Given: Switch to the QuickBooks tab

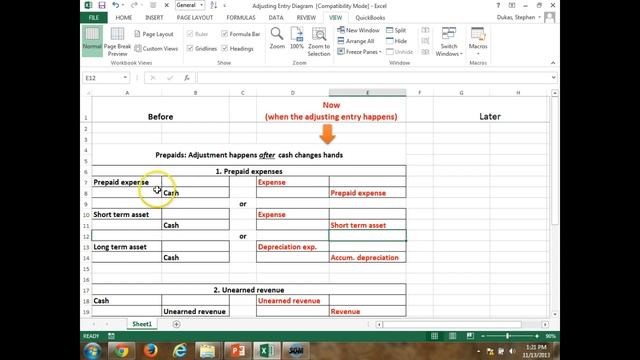Looking at the screenshot, I should click(x=370, y=18).
